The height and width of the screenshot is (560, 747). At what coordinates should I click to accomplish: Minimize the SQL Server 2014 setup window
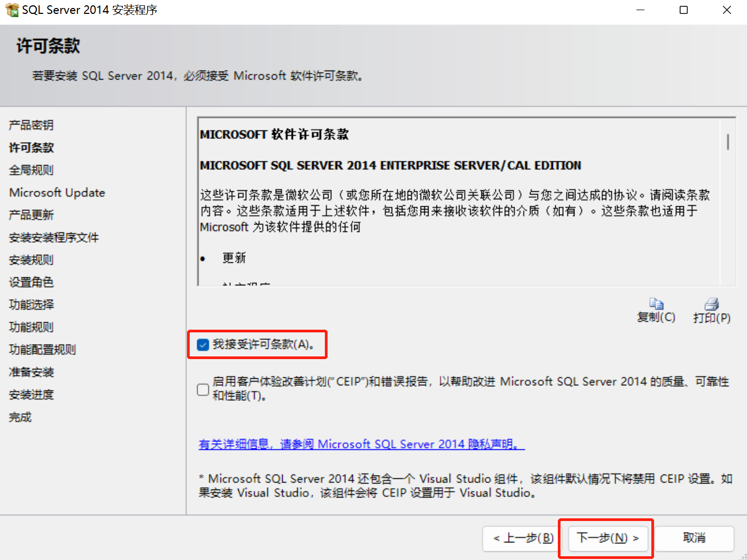tap(640, 10)
